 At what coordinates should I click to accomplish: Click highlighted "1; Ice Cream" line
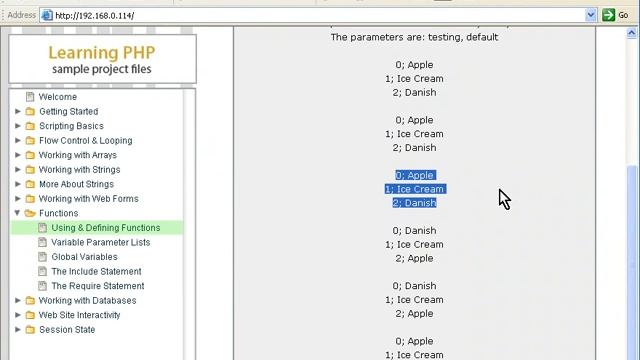415,189
